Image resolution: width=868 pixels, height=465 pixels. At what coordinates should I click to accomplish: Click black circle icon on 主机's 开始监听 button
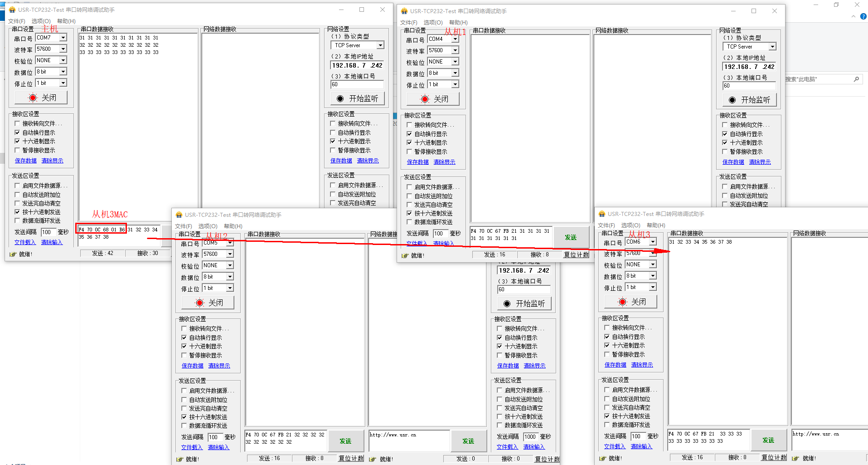(x=340, y=98)
